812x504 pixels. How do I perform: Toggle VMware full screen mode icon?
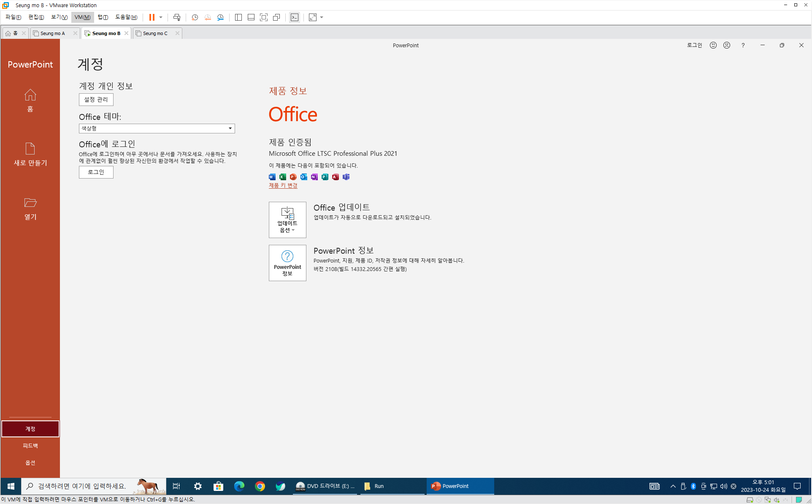pos(264,17)
